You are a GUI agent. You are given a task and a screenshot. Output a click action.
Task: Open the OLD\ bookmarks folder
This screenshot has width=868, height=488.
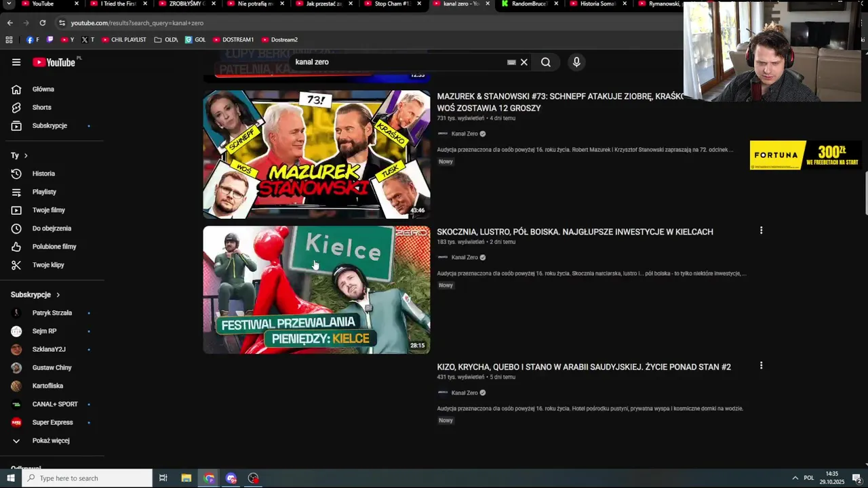pos(166,40)
